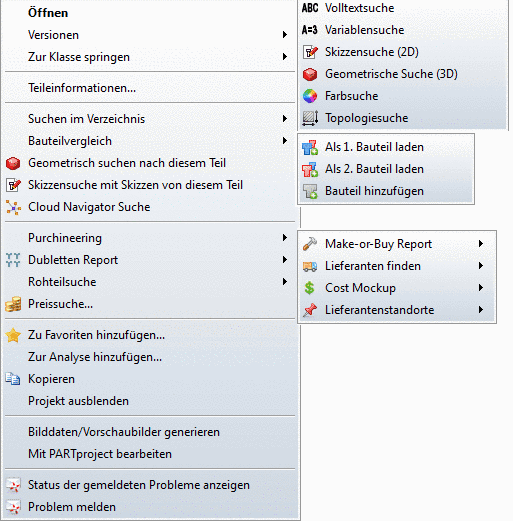Select Preissuche... text entry

pos(60,304)
